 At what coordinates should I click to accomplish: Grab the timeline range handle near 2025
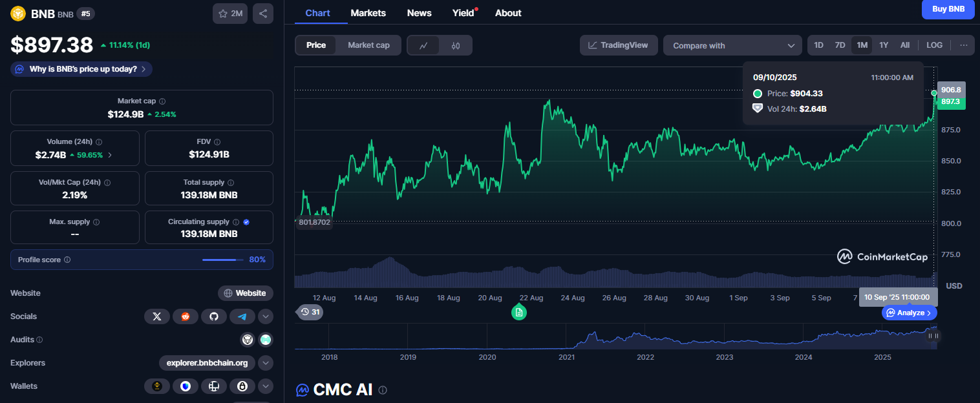(933, 336)
